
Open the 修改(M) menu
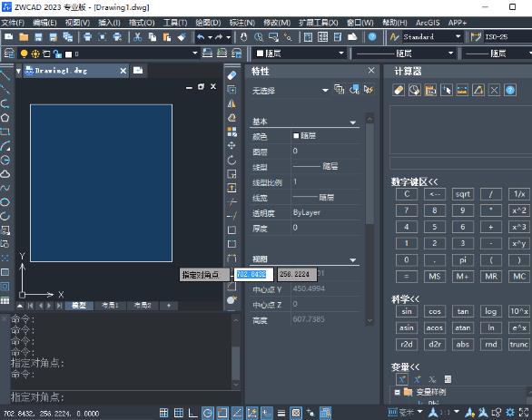pyautogui.click(x=277, y=23)
